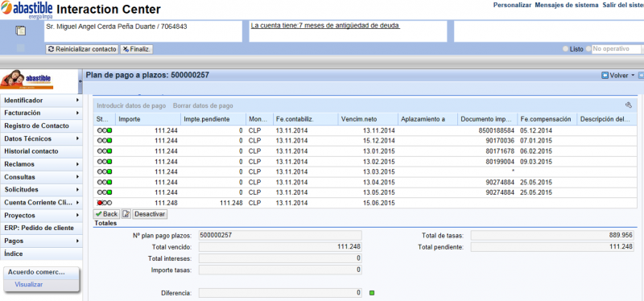Click the Desactivar button

pyautogui.click(x=150, y=214)
